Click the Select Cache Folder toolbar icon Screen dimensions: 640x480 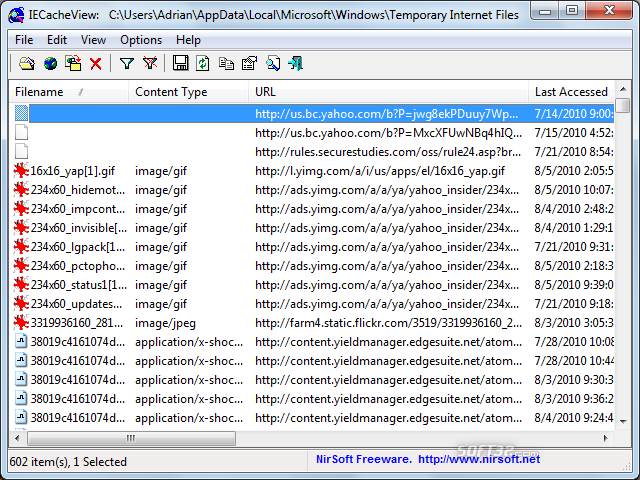(x=27, y=64)
